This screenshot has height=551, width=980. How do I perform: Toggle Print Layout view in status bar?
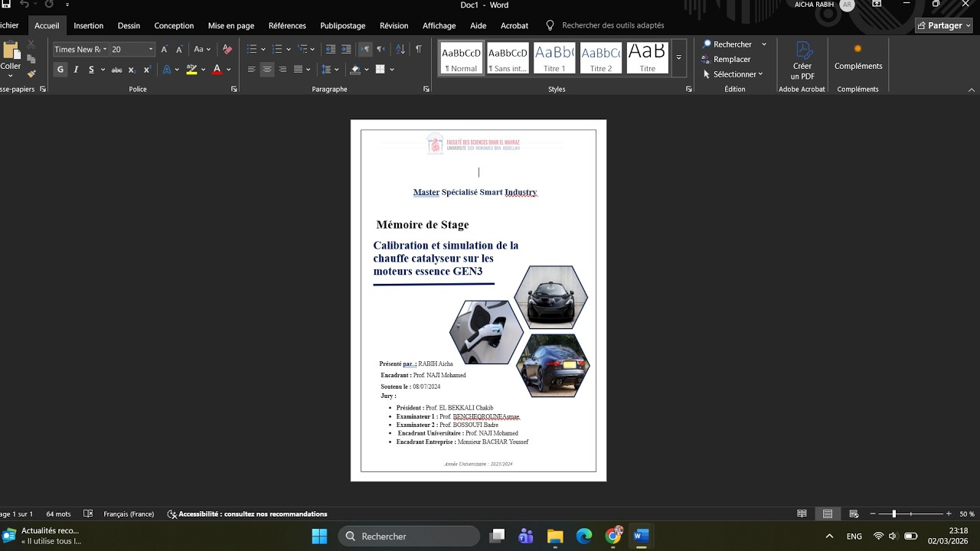828,514
